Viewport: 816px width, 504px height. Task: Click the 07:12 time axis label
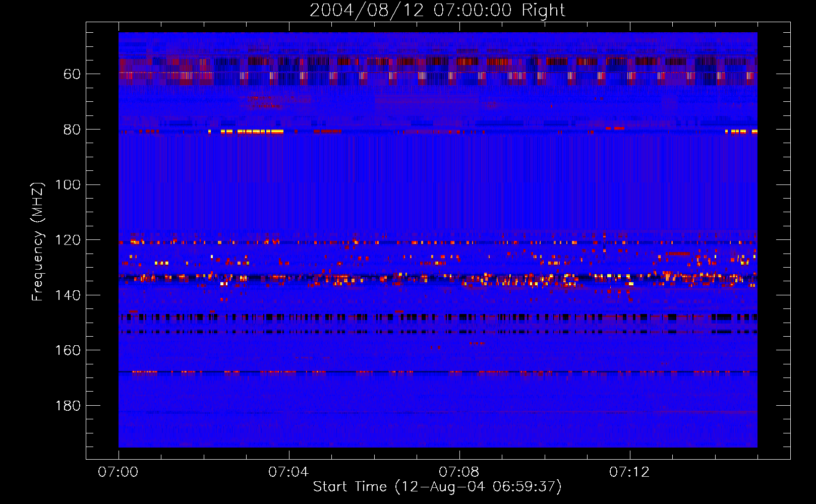[629, 472]
